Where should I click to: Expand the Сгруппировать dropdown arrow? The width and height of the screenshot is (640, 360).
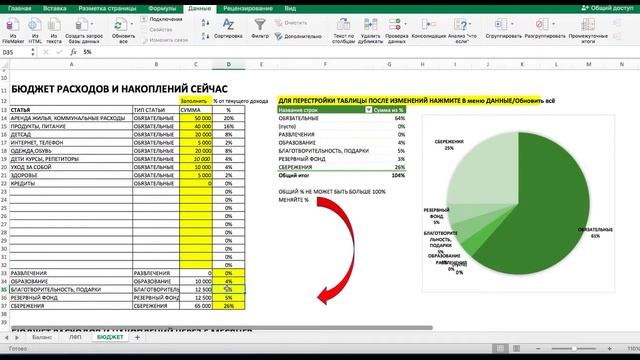(512, 24)
